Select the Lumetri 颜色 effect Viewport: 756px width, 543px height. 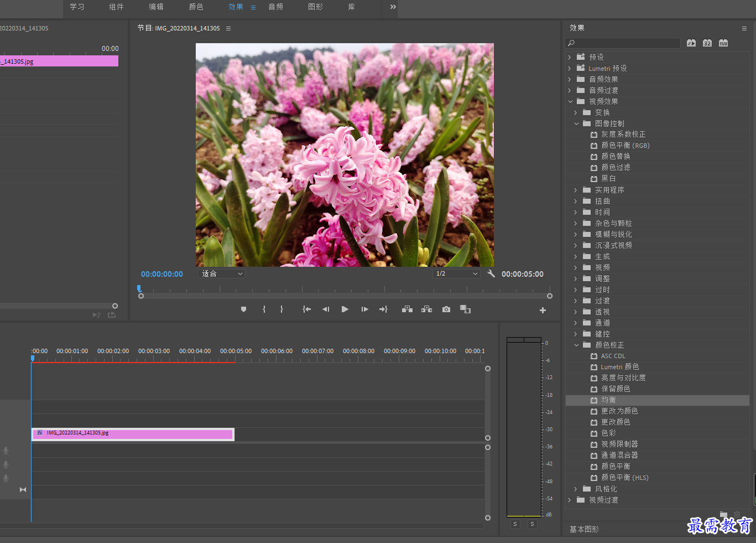619,367
